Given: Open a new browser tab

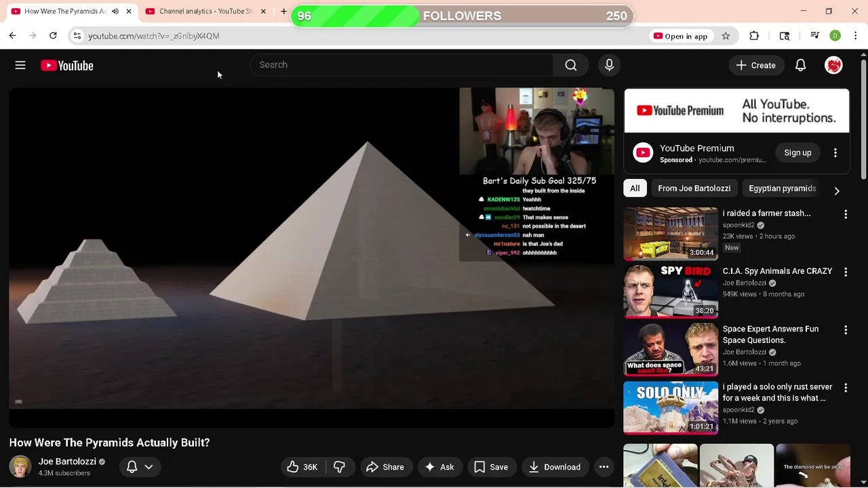Looking at the screenshot, I should point(283,12).
